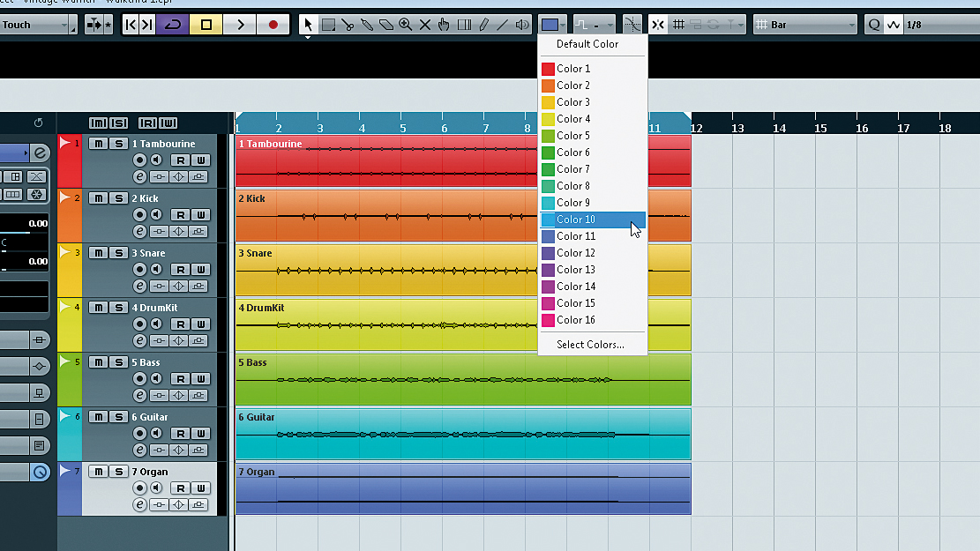This screenshot has height=551, width=980.
Task: Select the Zoom magnifier tool
Action: pyautogui.click(x=406, y=25)
